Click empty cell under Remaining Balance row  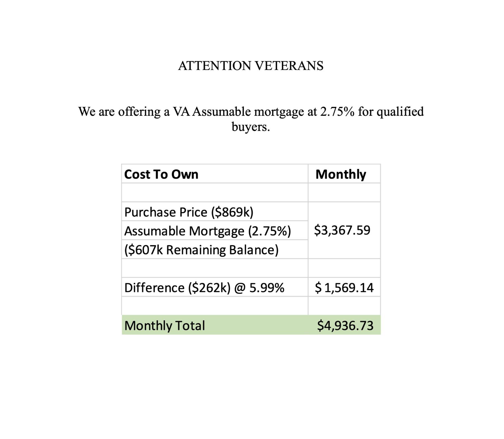pyautogui.click(x=215, y=268)
